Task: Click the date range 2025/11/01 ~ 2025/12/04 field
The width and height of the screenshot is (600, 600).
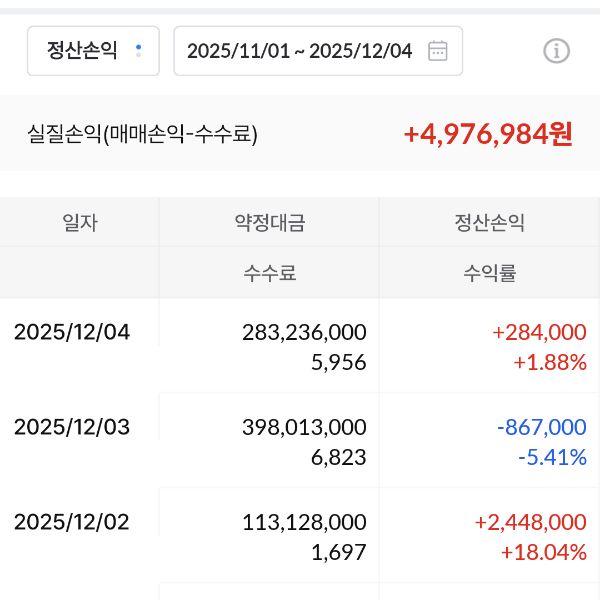Action: 299,51
